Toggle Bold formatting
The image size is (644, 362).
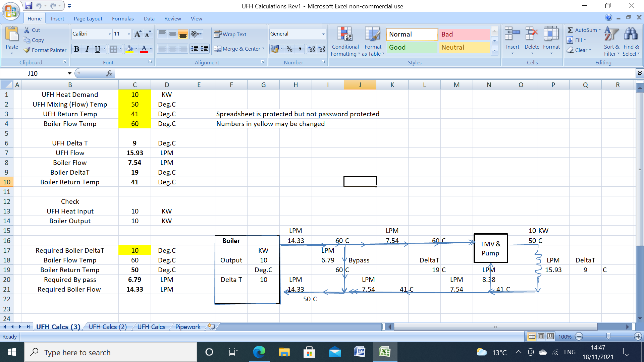(76, 49)
